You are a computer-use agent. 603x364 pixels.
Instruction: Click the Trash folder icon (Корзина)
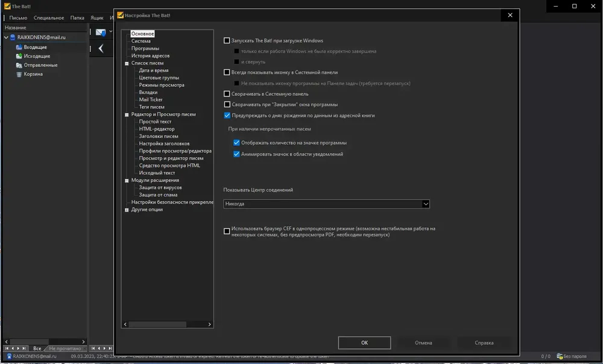pos(19,74)
